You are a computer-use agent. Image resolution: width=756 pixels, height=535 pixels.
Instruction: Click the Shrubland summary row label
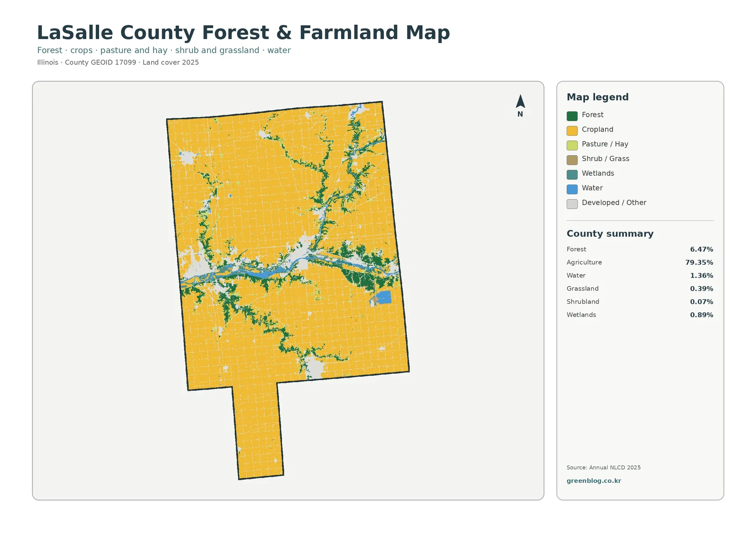[x=583, y=302]
